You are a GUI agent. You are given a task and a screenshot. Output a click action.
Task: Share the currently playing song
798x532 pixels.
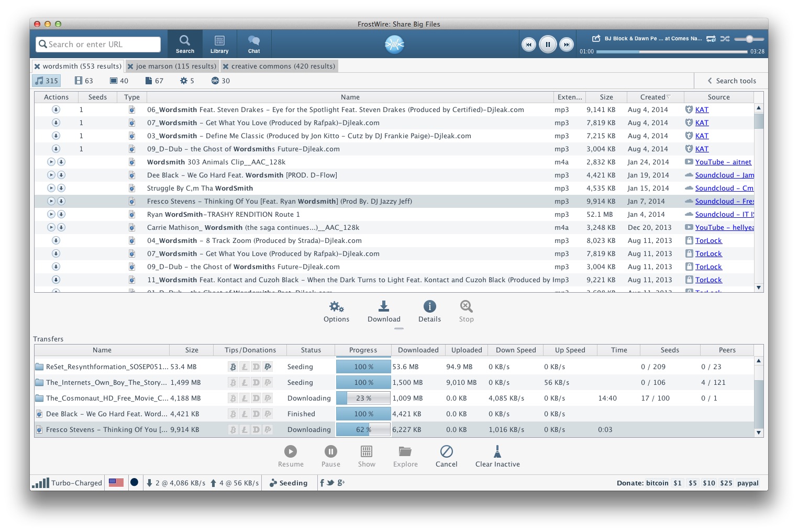click(x=596, y=38)
